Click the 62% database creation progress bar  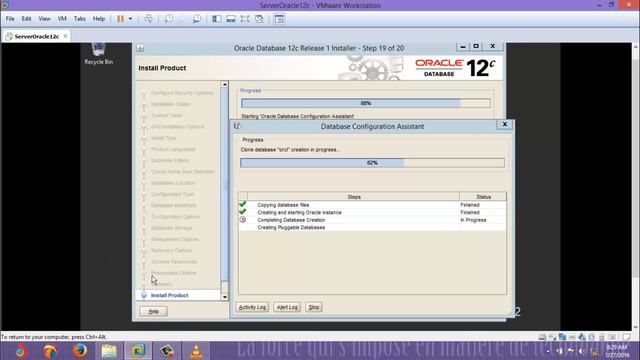[x=372, y=163]
